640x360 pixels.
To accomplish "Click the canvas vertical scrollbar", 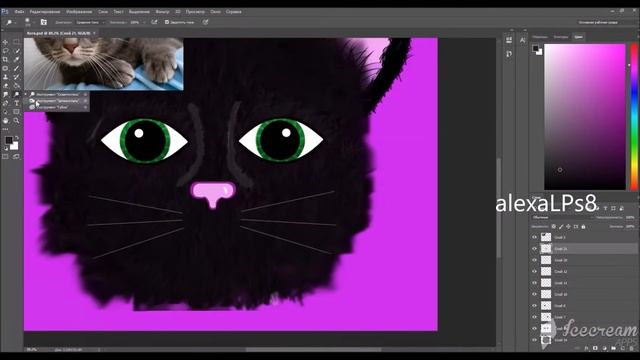I will pos(498,208).
